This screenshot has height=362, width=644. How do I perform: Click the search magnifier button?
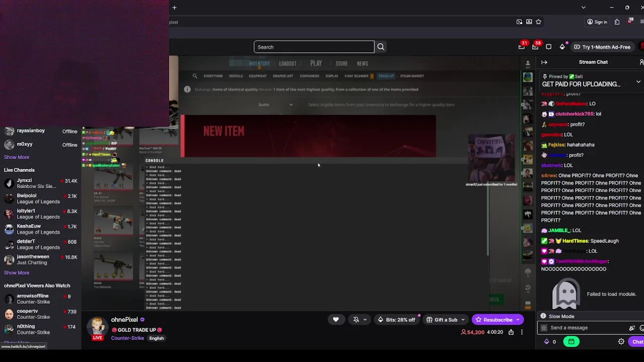tap(381, 47)
